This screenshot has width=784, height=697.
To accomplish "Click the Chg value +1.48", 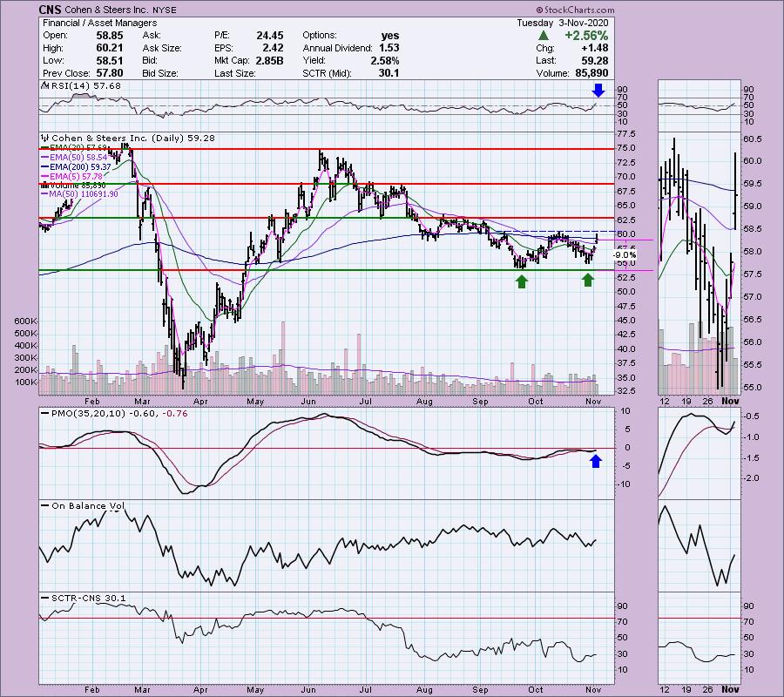I will [x=595, y=48].
